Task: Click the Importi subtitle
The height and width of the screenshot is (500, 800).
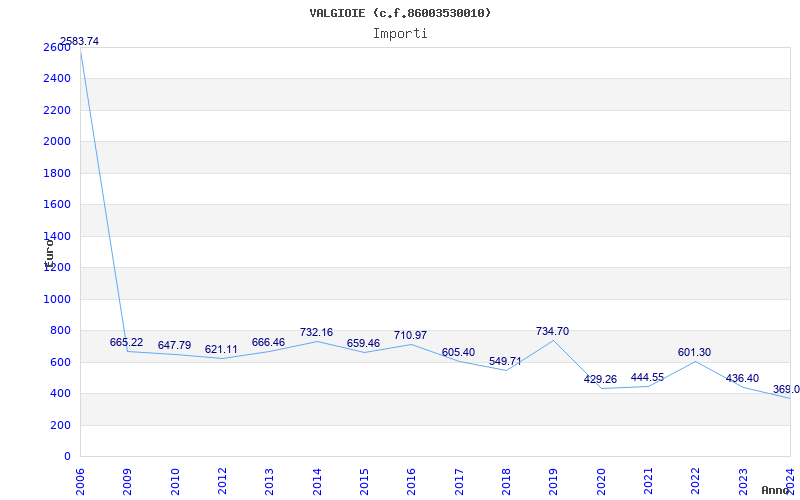Action: click(400, 34)
